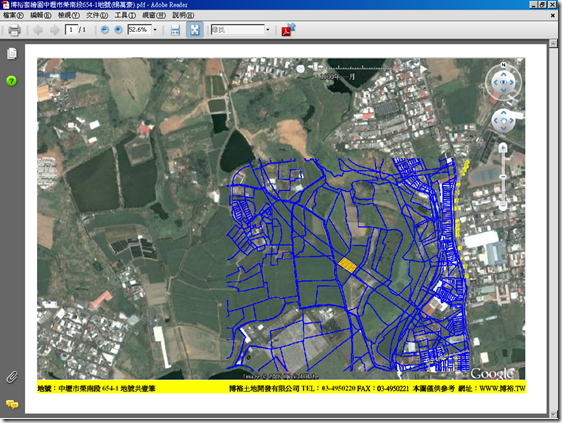The width and height of the screenshot is (562, 423).
Task: Click the TEL 03-4950220 footer text
Action: 328,388
